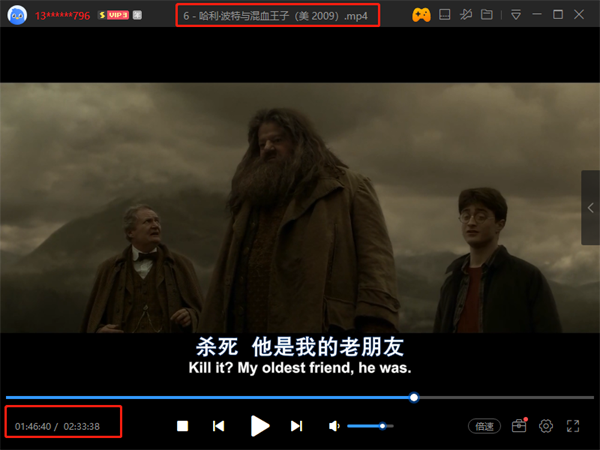Open the toolbox icon with red dot
The height and width of the screenshot is (450, 600).
click(519, 426)
